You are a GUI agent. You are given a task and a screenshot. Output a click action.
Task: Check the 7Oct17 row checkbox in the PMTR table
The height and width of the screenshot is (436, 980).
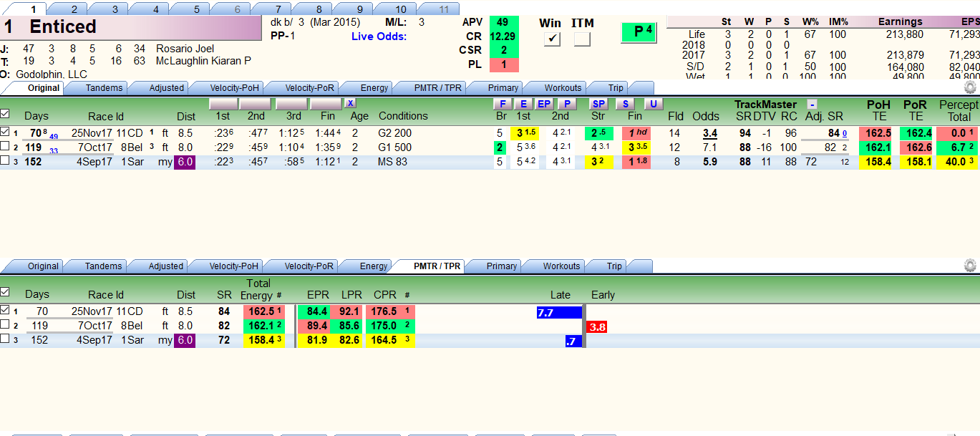tap(5, 325)
